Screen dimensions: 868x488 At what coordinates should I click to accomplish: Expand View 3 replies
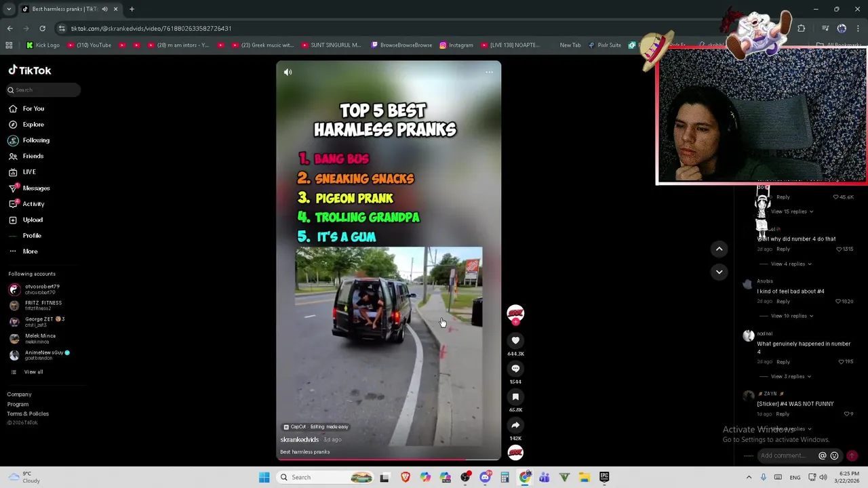point(791,376)
